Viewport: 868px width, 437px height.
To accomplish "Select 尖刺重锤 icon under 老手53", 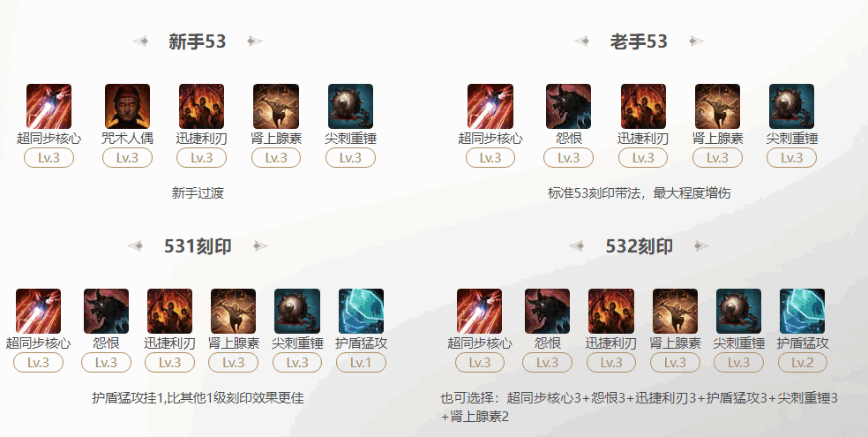I will tap(791, 106).
